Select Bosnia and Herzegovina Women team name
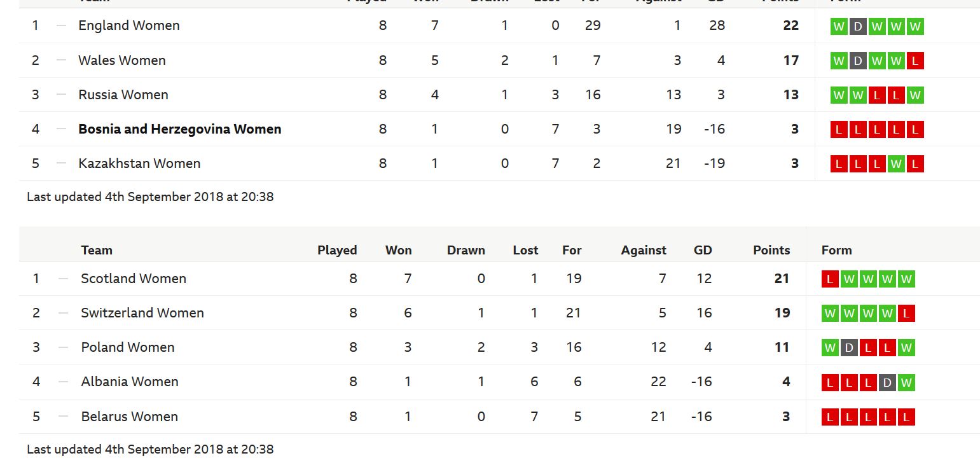This screenshot has height=465, width=980. [x=180, y=129]
